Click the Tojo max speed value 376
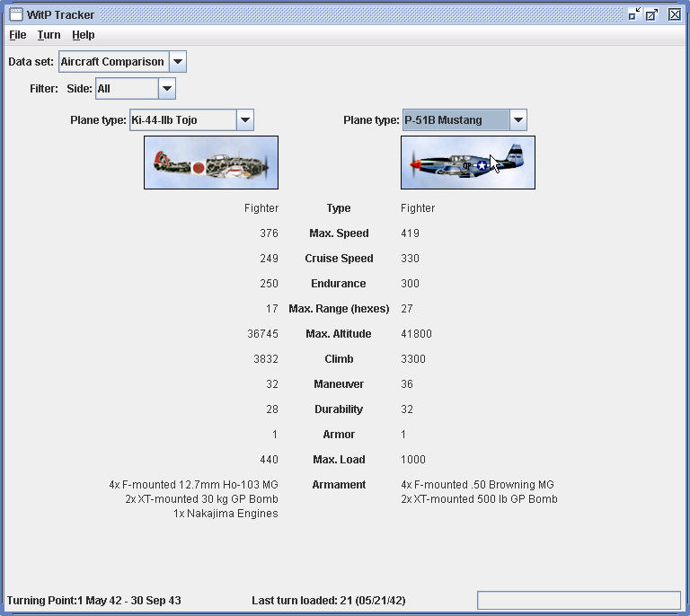The image size is (690, 616). (269, 233)
